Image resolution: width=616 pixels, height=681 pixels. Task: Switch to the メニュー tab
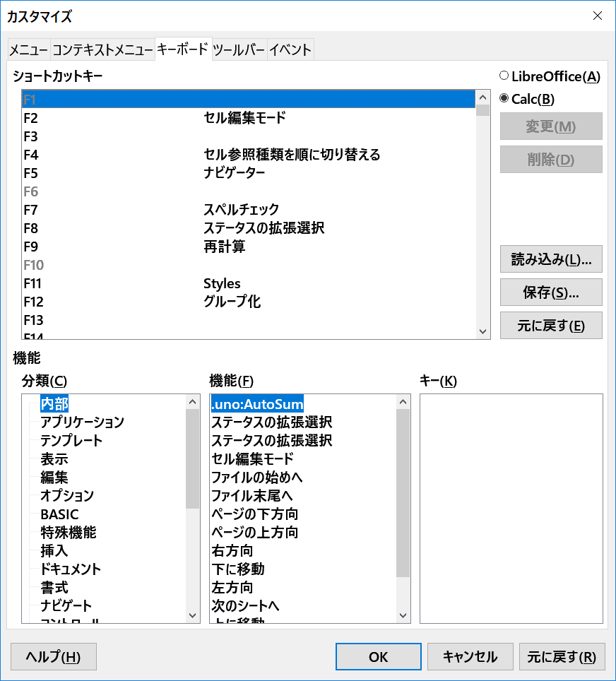[29, 49]
